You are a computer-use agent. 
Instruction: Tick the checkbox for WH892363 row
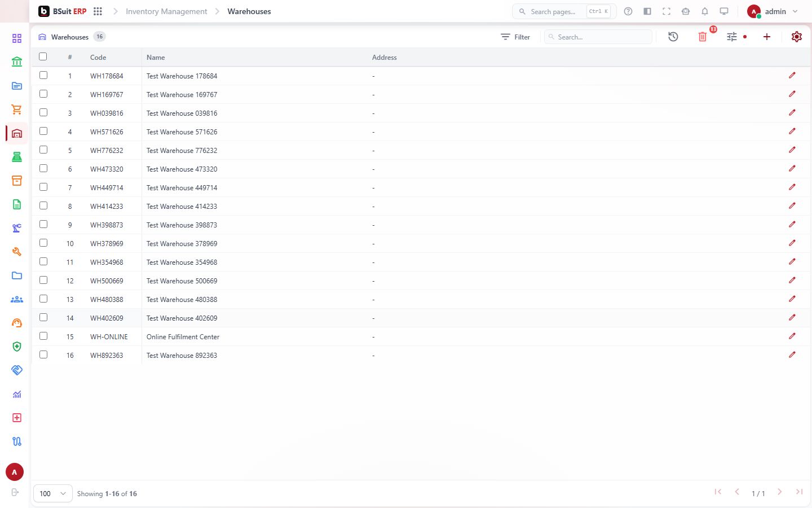click(43, 354)
